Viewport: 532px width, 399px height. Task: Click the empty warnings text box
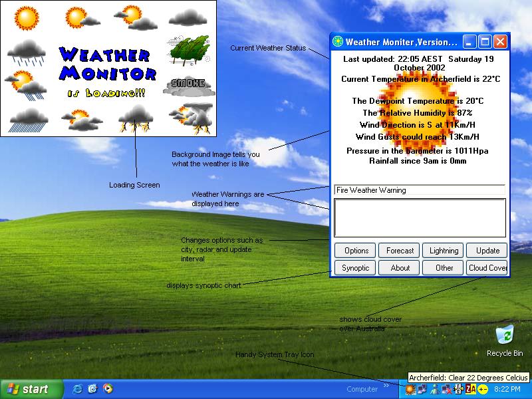(x=420, y=218)
